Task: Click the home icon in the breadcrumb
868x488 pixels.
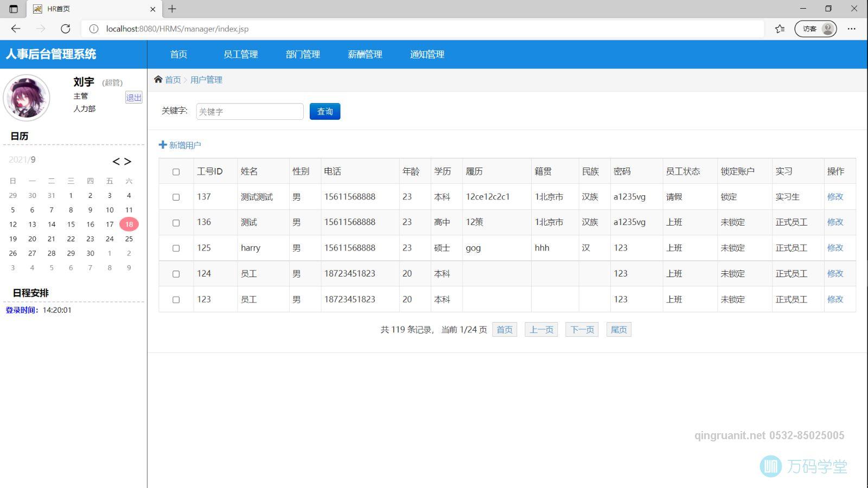Action: (157, 80)
